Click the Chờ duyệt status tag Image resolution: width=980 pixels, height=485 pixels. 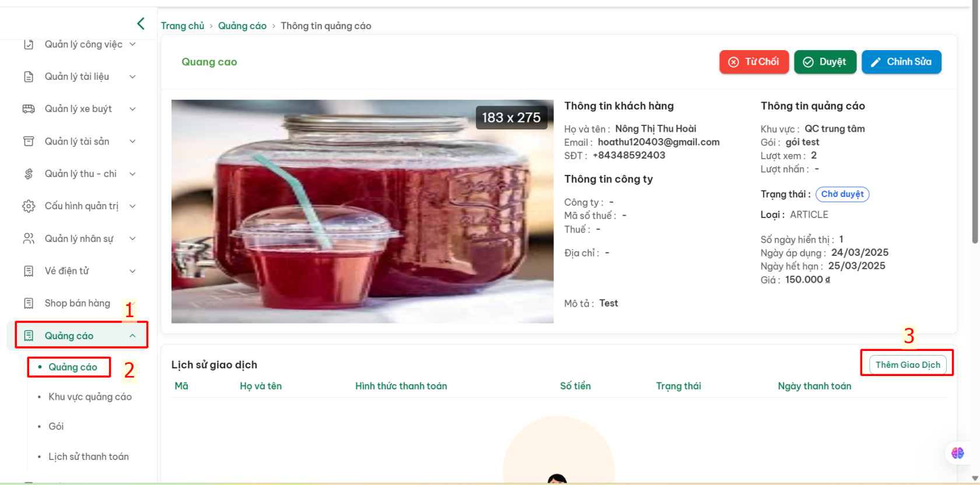[x=842, y=194]
